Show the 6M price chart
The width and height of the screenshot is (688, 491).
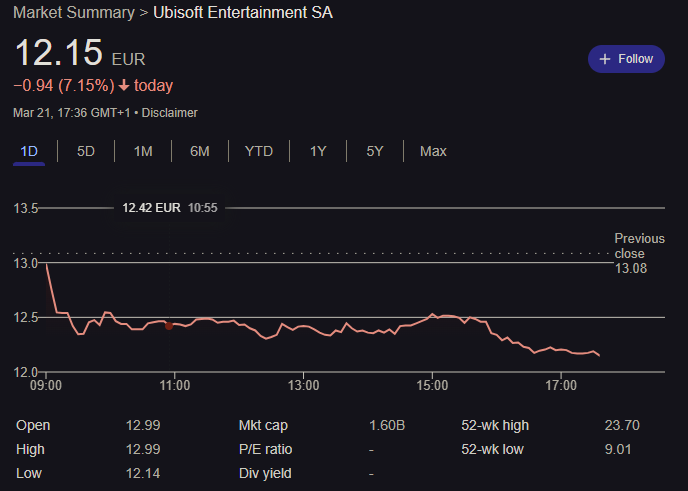[x=200, y=151]
